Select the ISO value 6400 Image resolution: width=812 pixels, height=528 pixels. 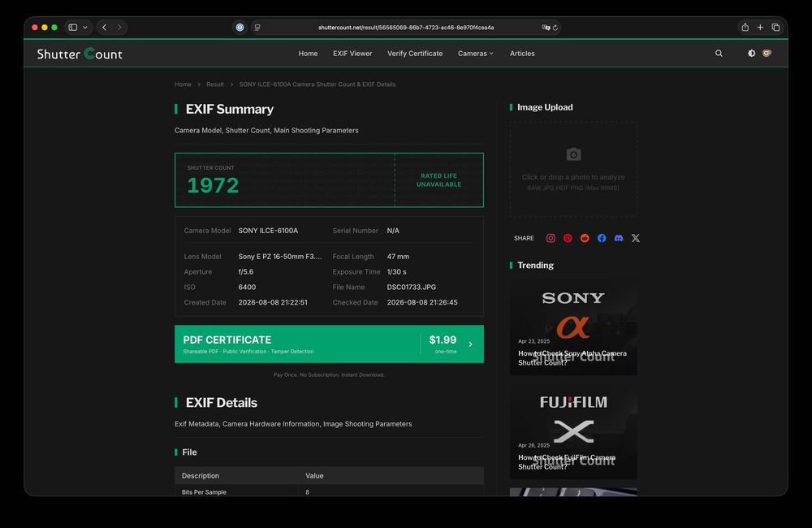click(247, 287)
